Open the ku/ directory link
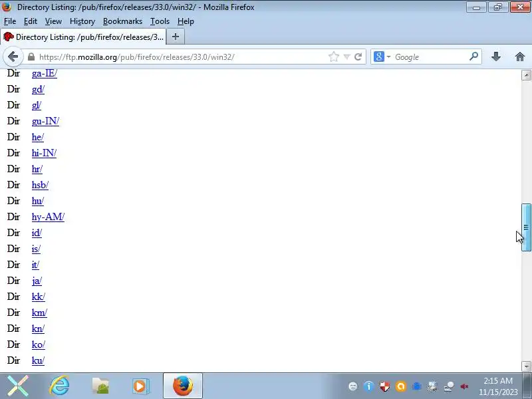 pos(38,360)
